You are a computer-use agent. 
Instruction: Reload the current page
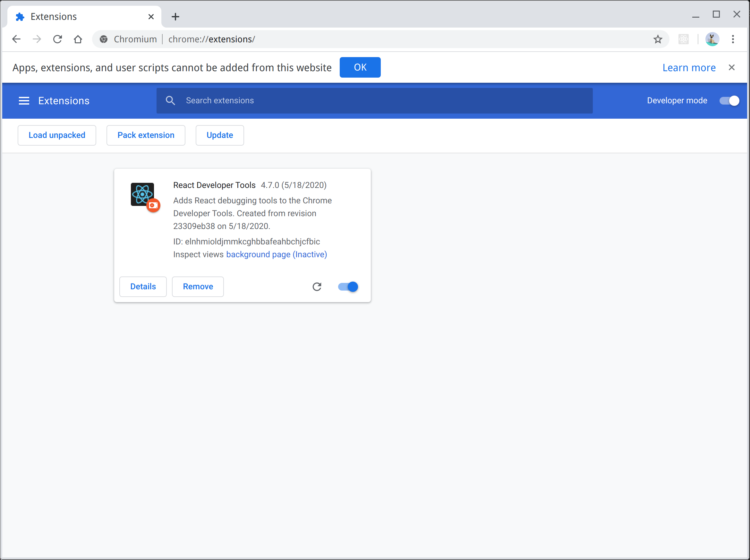pyautogui.click(x=57, y=39)
